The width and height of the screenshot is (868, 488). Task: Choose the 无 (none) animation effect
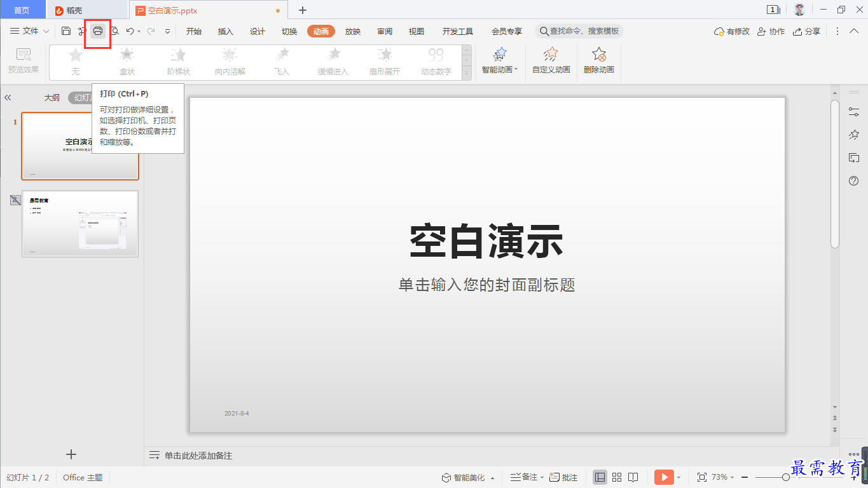[x=76, y=62]
